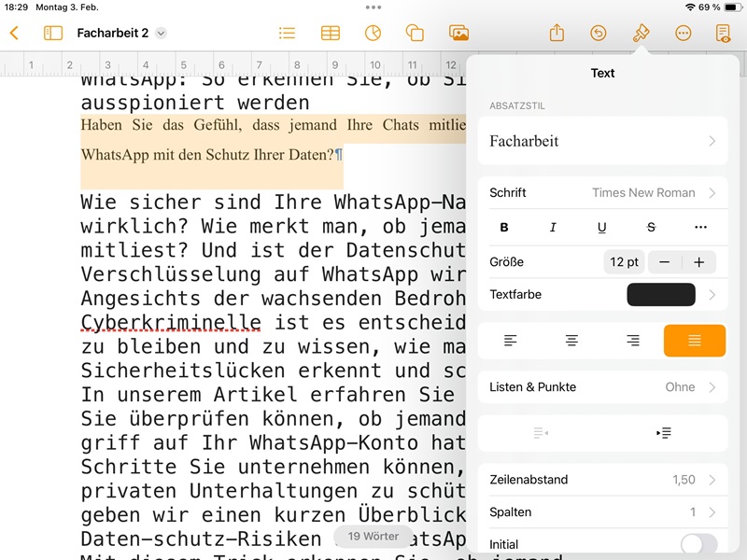Decrease paragraph indent
The width and height of the screenshot is (747, 560).
point(541,433)
